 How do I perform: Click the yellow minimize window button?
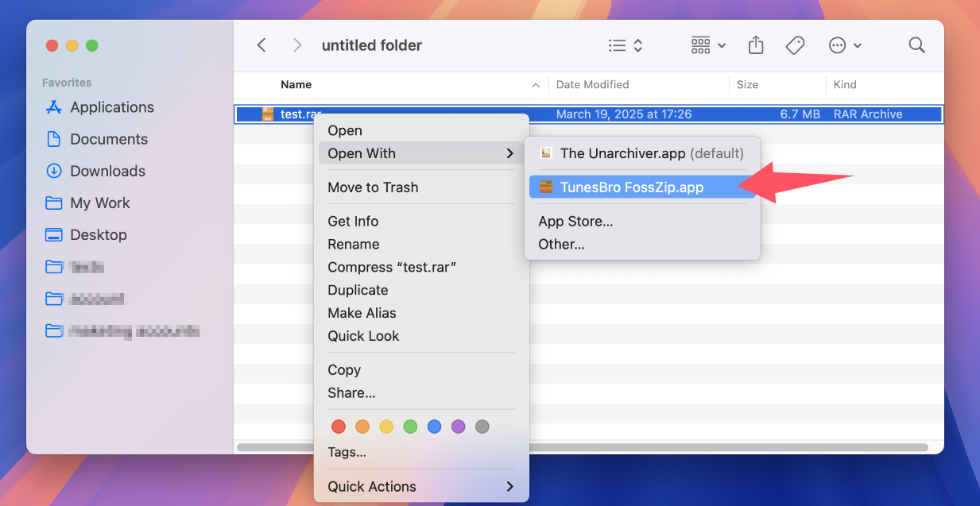[72, 45]
